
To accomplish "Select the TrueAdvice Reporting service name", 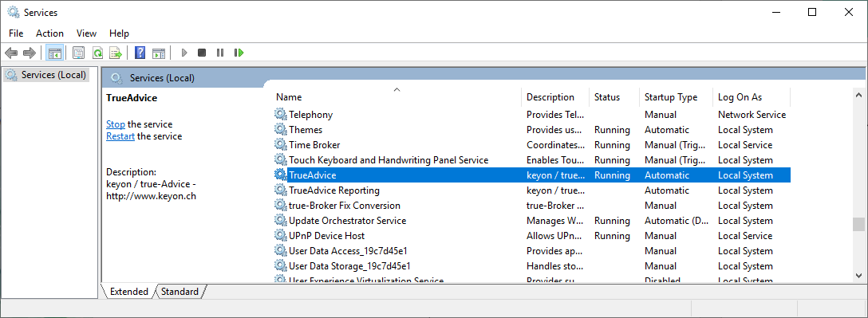I will (334, 190).
